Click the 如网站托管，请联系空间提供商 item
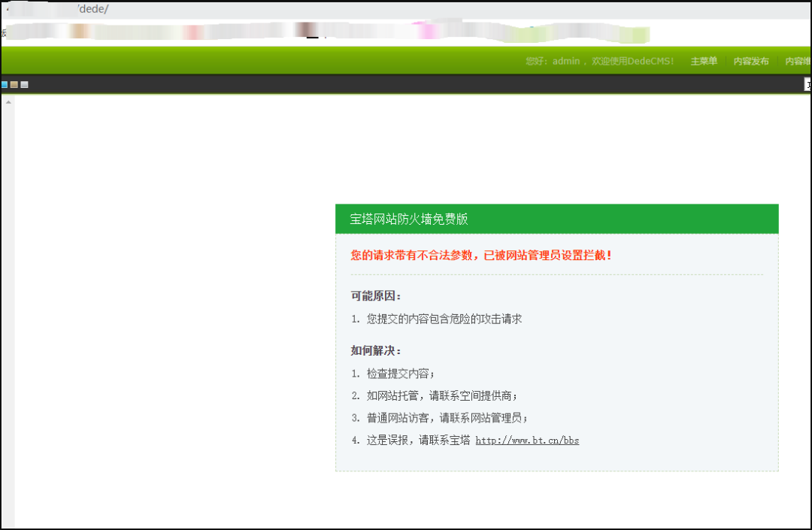 point(442,396)
